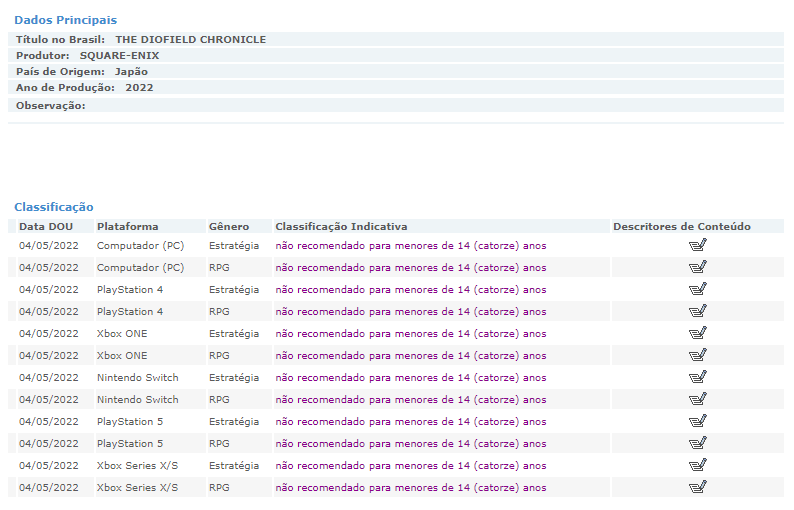Click the rating text in PlayStation 4 RPG row
The image size is (794, 510).
411,311
